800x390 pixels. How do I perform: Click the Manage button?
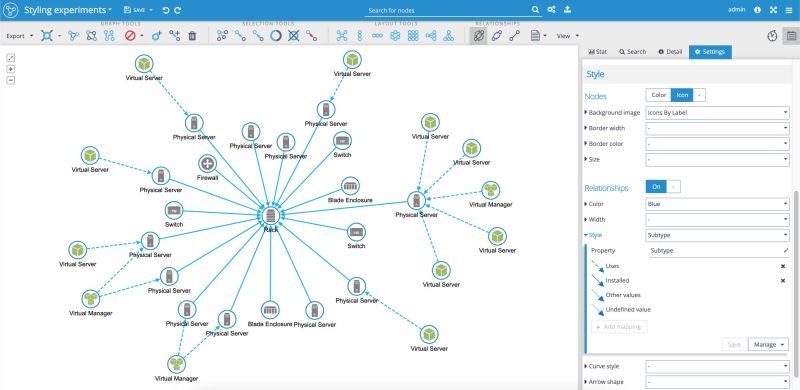768,345
